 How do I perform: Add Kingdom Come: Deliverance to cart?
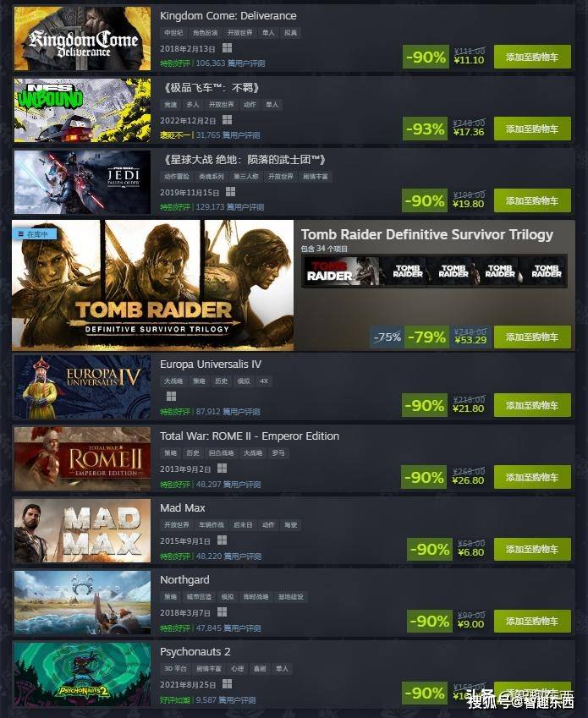[532, 57]
